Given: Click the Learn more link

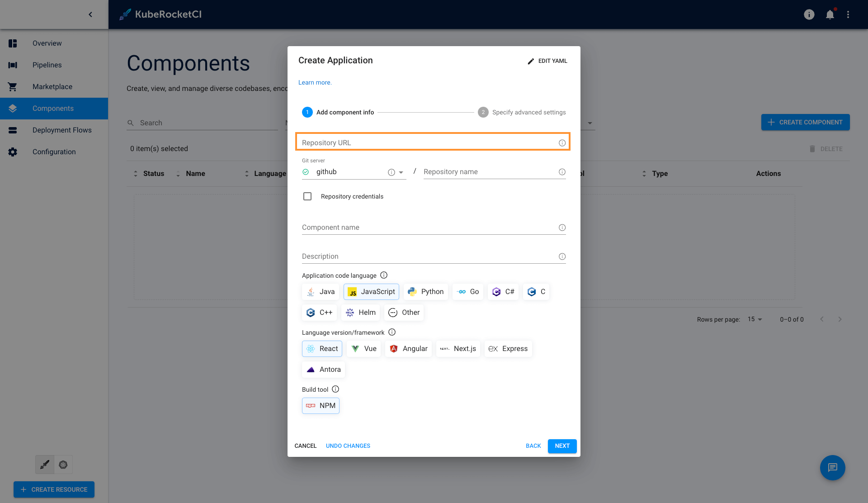Looking at the screenshot, I should pyautogui.click(x=315, y=82).
